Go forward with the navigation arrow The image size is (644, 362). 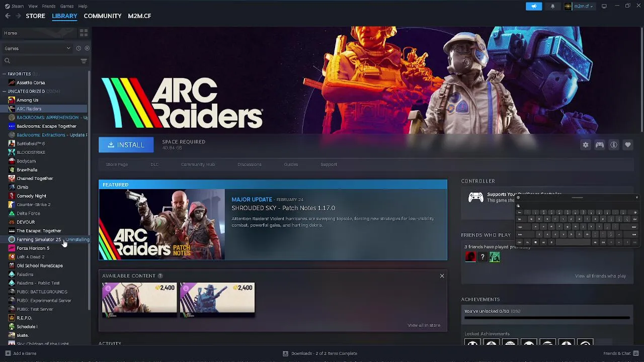coord(18,16)
